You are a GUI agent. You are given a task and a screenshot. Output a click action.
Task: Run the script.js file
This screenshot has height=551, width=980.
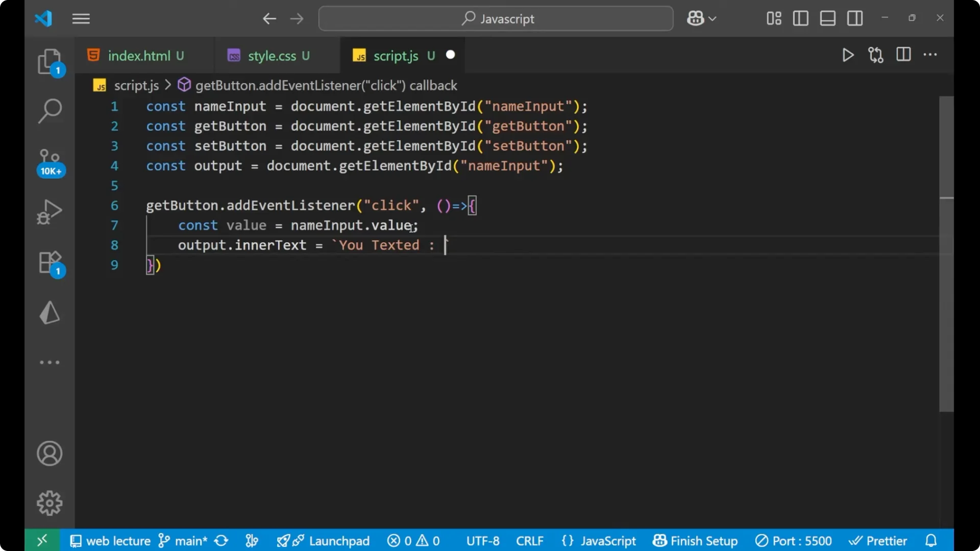(x=848, y=55)
